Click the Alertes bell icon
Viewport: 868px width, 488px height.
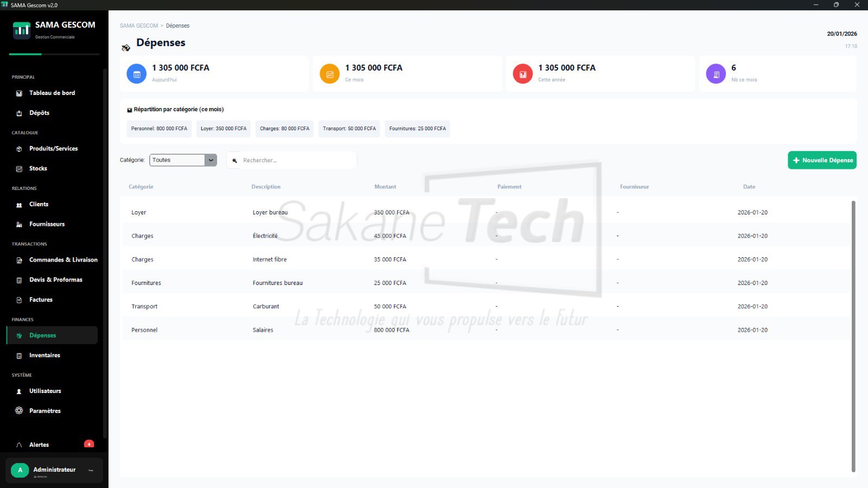click(x=19, y=445)
